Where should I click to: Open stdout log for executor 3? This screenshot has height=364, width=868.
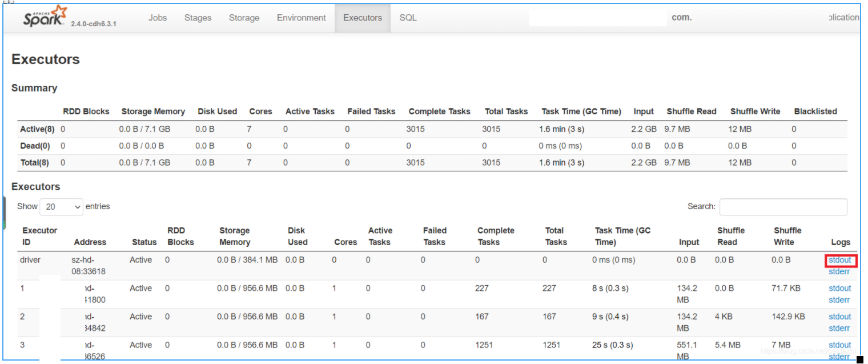click(x=839, y=345)
